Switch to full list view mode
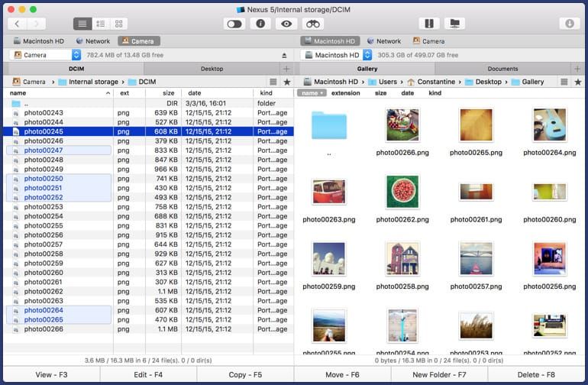Image resolution: width=588 pixels, height=385 pixels. point(82,24)
